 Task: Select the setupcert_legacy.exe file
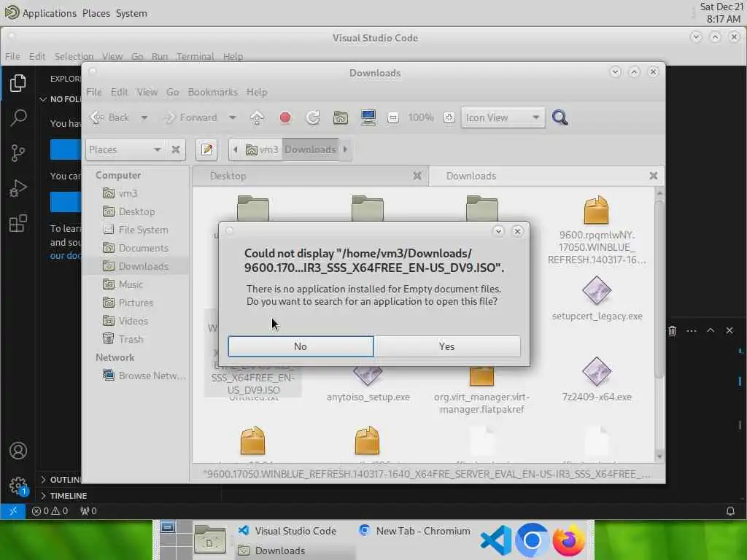(x=597, y=299)
